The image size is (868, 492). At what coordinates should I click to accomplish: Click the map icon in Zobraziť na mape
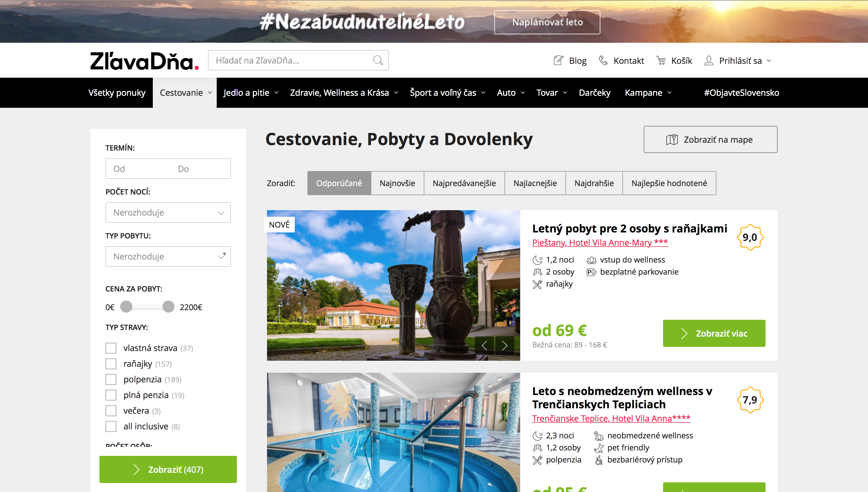pyautogui.click(x=672, y=139)
